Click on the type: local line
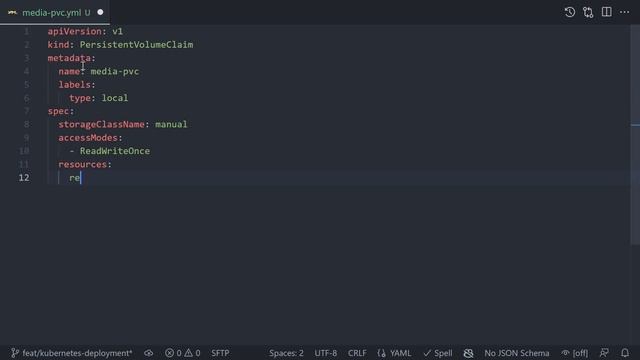The height and width of the screenshot is (360, 640). pos(98,98)
